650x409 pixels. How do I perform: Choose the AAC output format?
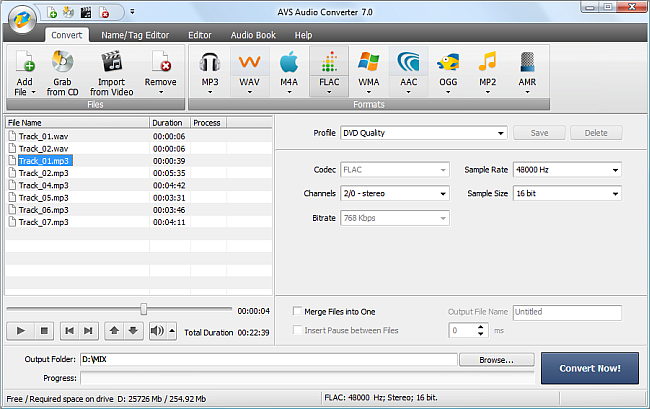tap(408, 72)
